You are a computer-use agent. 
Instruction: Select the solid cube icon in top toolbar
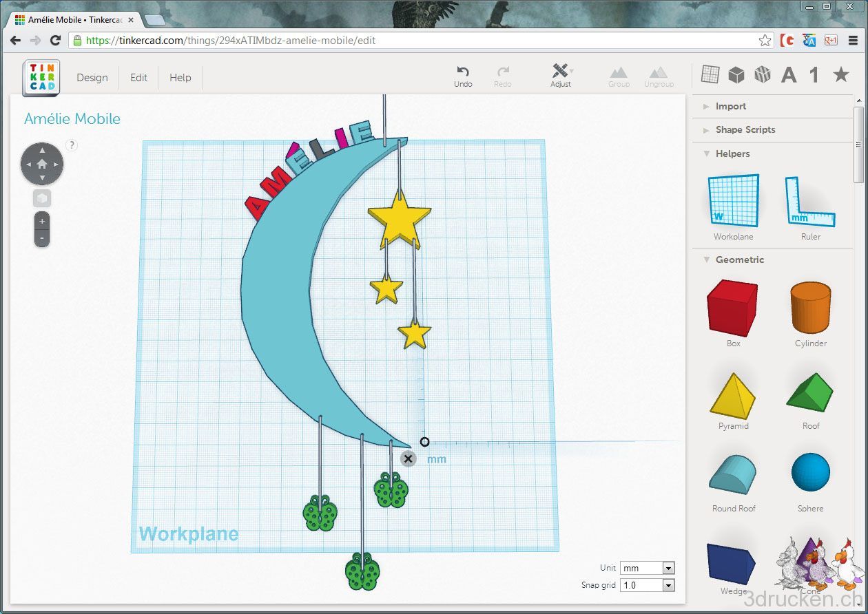(736, 74)
